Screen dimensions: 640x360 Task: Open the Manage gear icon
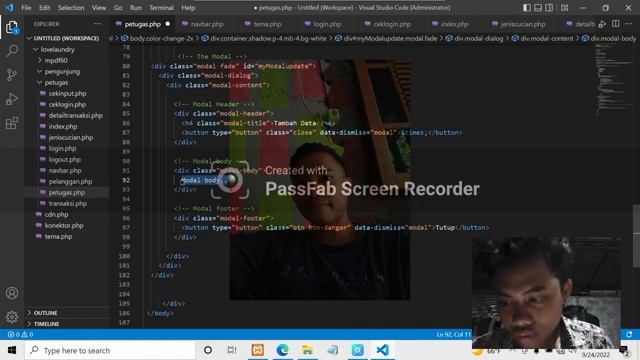click(x=12, y=316)
